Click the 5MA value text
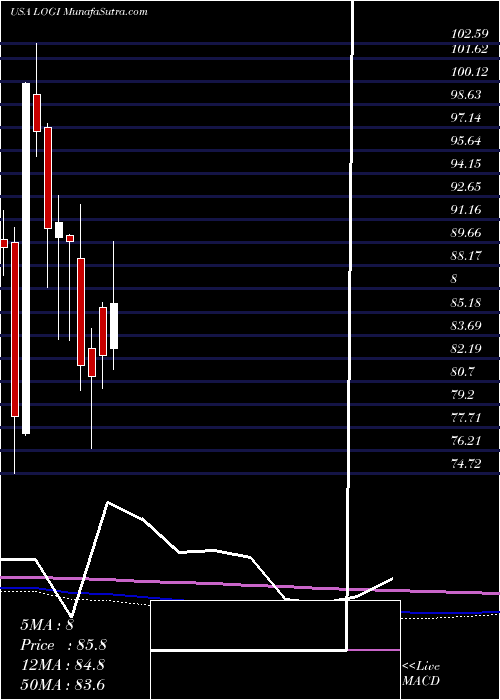 point(47,625)
